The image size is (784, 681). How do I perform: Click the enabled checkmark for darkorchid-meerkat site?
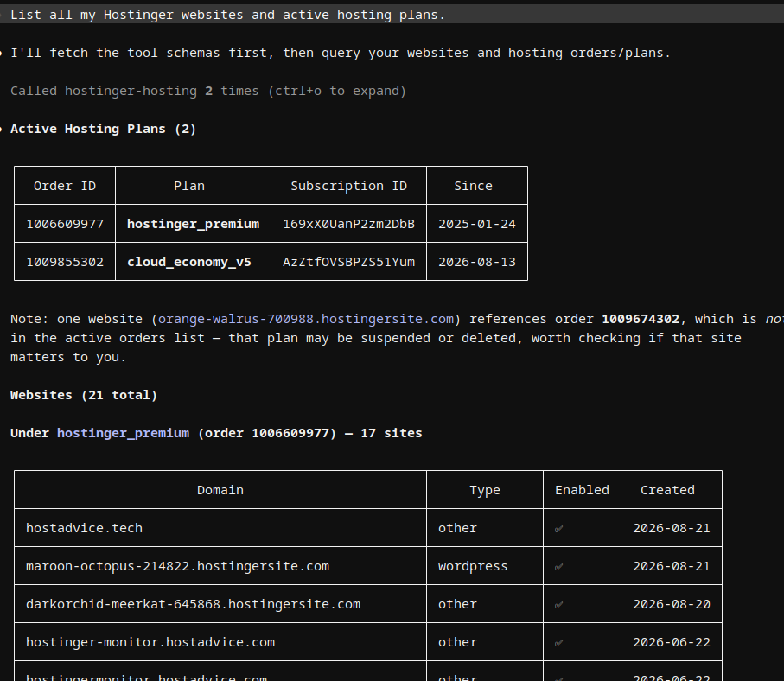(x=559, y=604)
